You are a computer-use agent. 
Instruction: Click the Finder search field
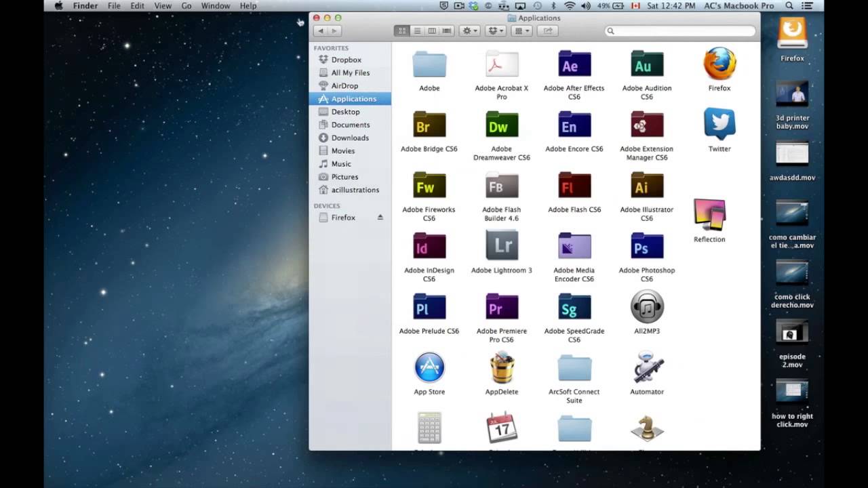pos(679,30)
